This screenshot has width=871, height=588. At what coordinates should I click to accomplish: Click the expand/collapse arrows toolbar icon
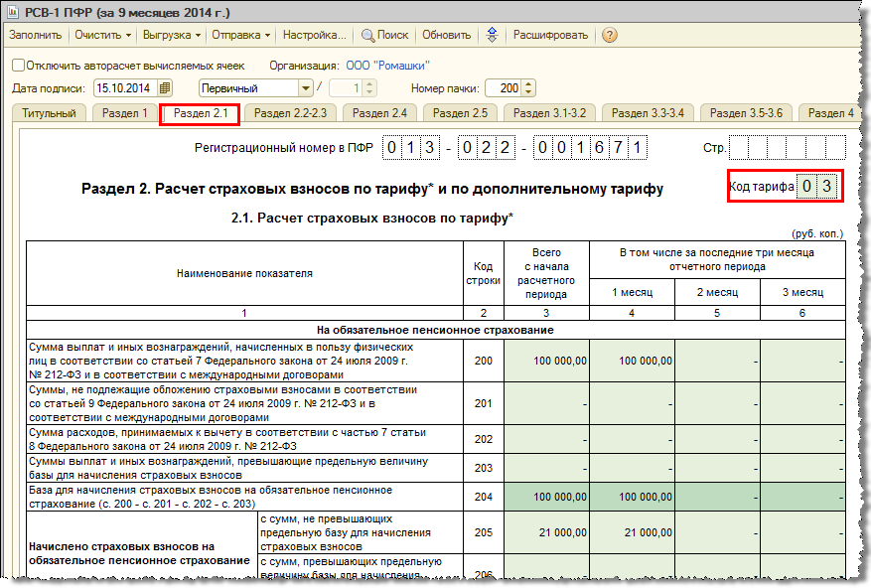[493, 35]
